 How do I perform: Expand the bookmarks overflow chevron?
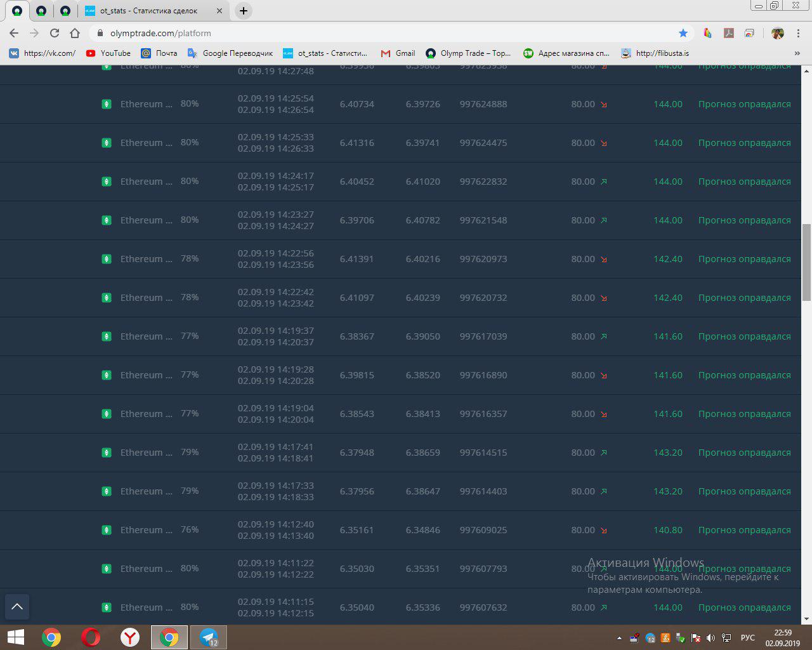click(x=797, y=53)
